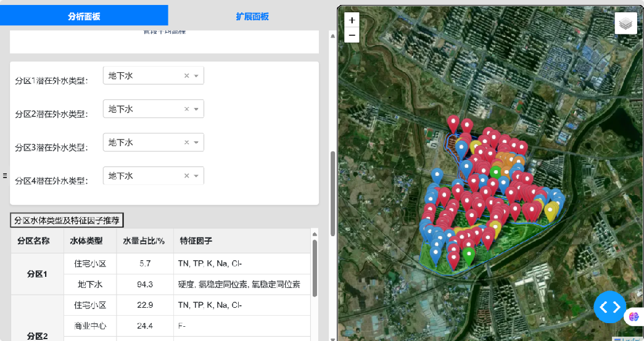Image resolution: width=644 pixels, height=341 pixels.
Task: Select the 分区1 row label cell
Action: 38,274
